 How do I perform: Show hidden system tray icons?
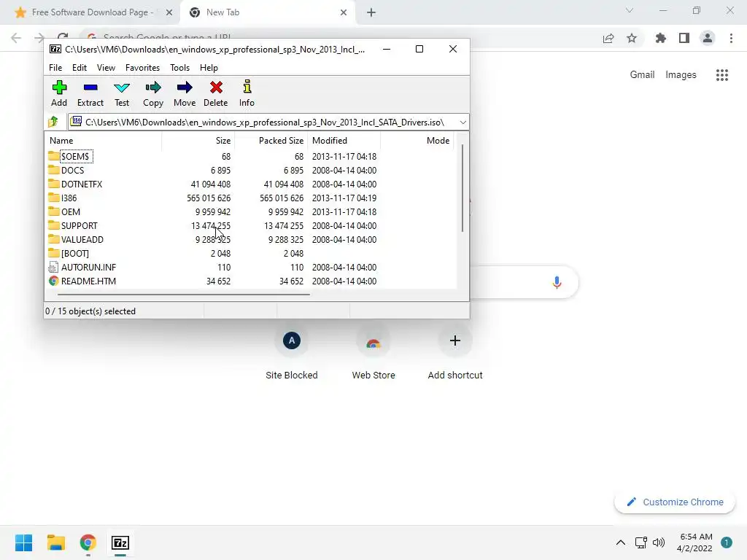click(x=621, y=542)
